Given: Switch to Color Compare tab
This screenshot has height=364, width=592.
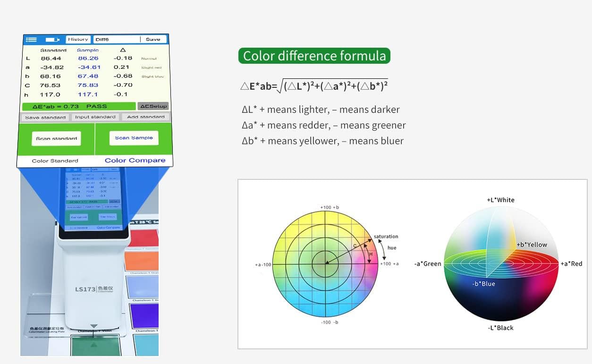Looking at the screenshot, I should tap(135, 161).
